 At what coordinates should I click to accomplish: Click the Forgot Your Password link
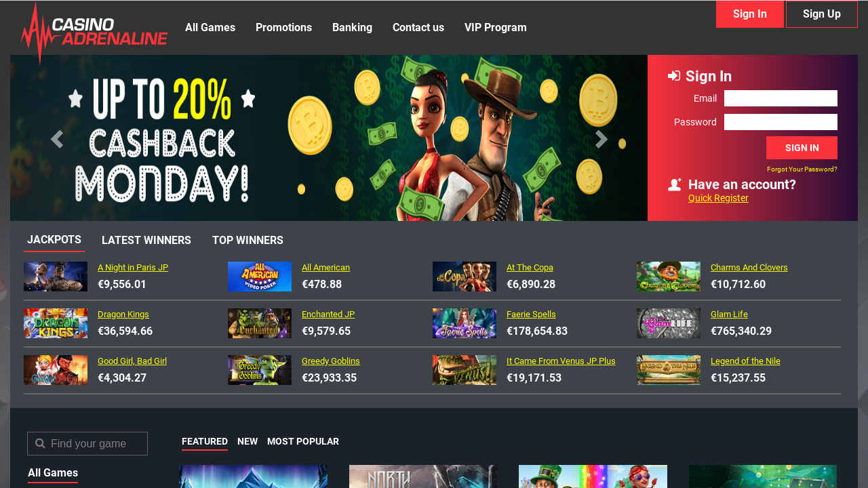pyautogui.click(x=802, y=169)
